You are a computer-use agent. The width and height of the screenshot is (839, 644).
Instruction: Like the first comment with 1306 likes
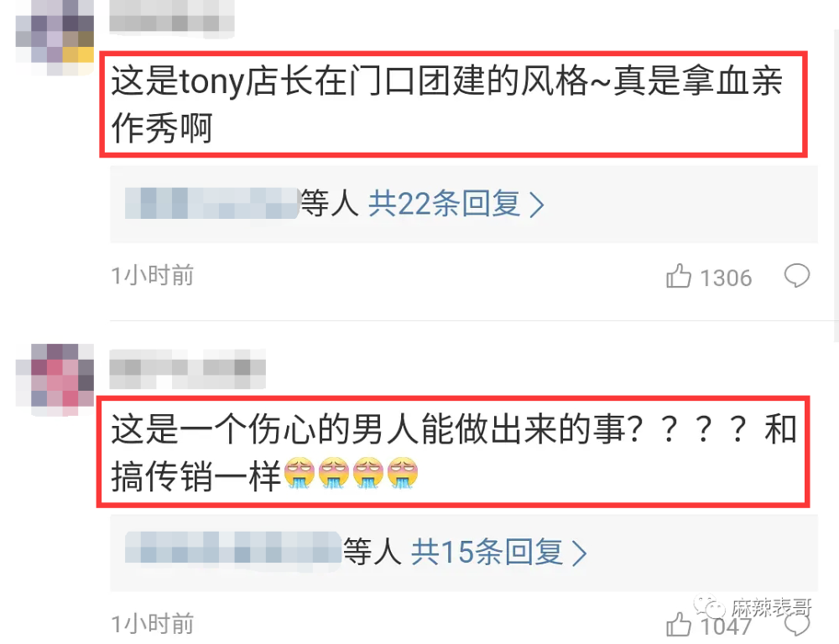click(x=679, y=276)
